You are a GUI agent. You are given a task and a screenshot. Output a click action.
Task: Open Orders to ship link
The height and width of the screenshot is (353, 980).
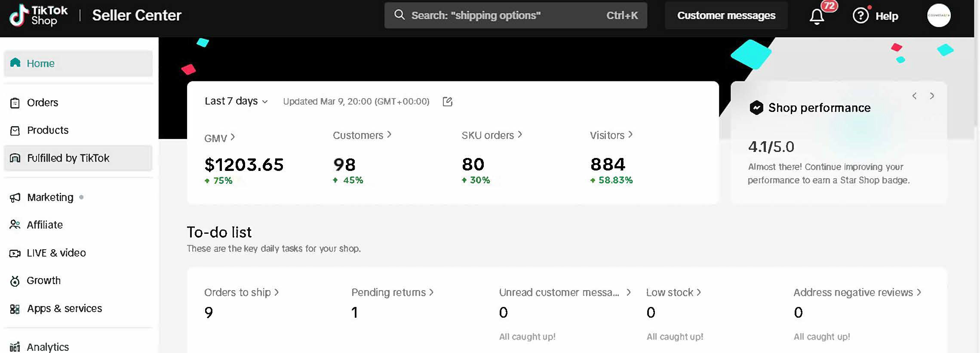pyautogui.click(x=242, y=292)
